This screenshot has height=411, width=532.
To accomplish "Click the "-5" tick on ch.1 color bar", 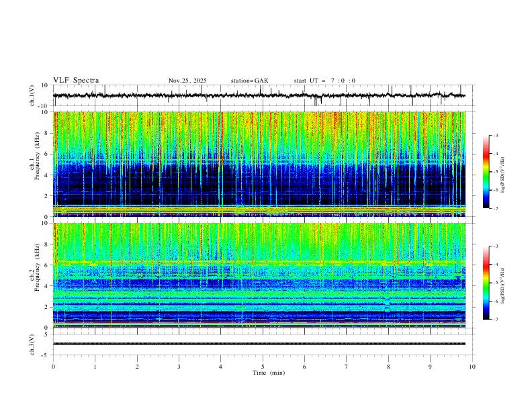I will (496, 172).
